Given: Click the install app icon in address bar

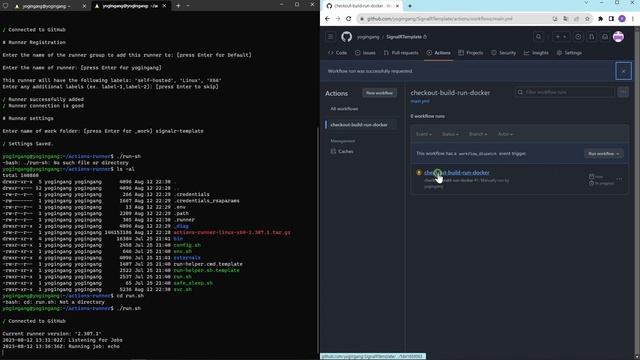Looking at the screenshot, I should point(555,19).
